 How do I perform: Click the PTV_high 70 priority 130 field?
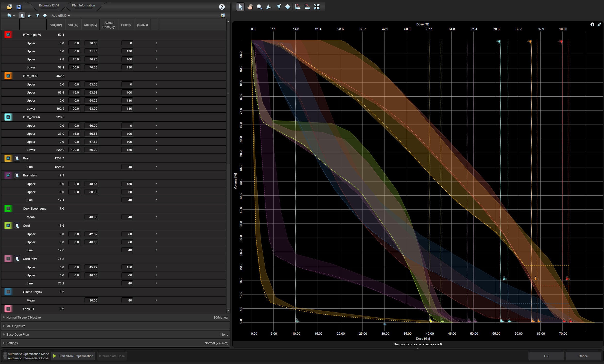127,51
